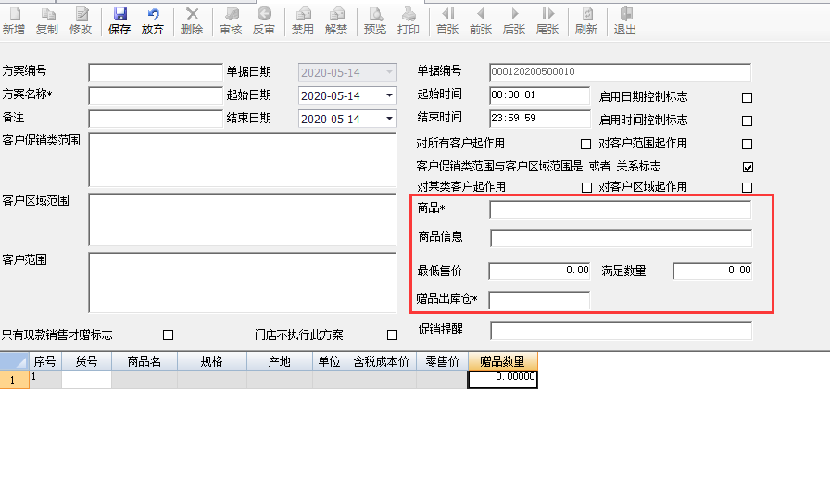The height and width of the screenshot is (504, 830).
Task: Go to last record 尾张
Action: (x=547, y=21)
